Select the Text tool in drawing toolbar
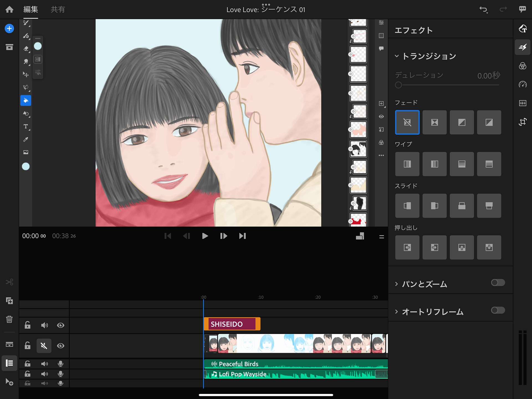The height and width of the screenshot is (399, 532). (26, 127)
